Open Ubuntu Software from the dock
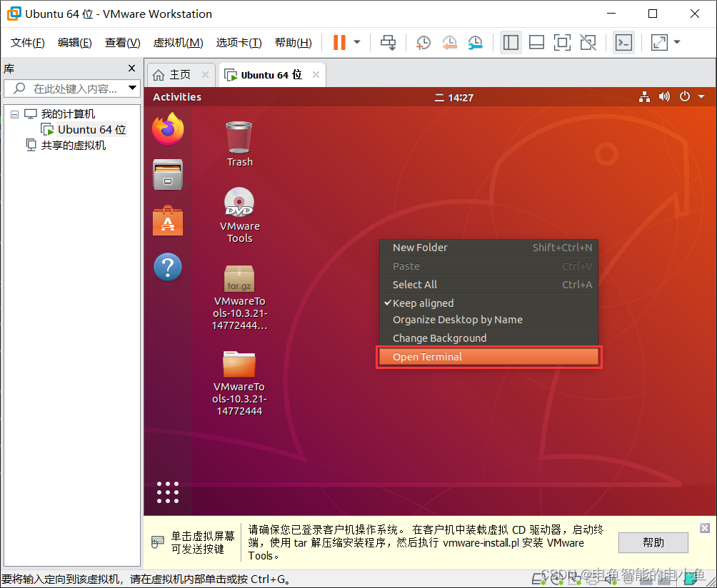The image size is (717, 588). (x=168, y=220)
